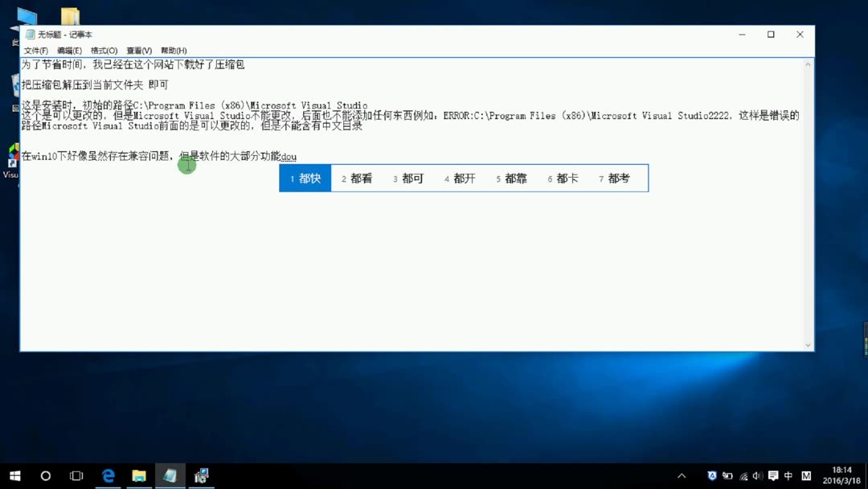
Task: Toggle the 中 Chinese input language indicator
Action: coord(788,476)
